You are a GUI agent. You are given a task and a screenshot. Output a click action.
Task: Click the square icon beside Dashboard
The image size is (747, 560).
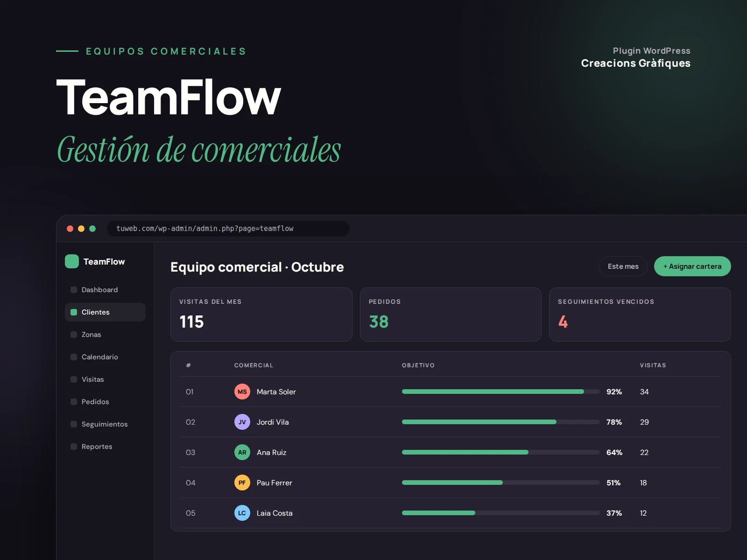(74, 290)
